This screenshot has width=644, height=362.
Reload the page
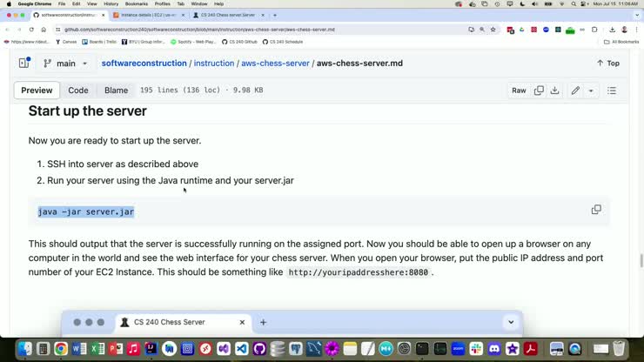pos(31,30)
